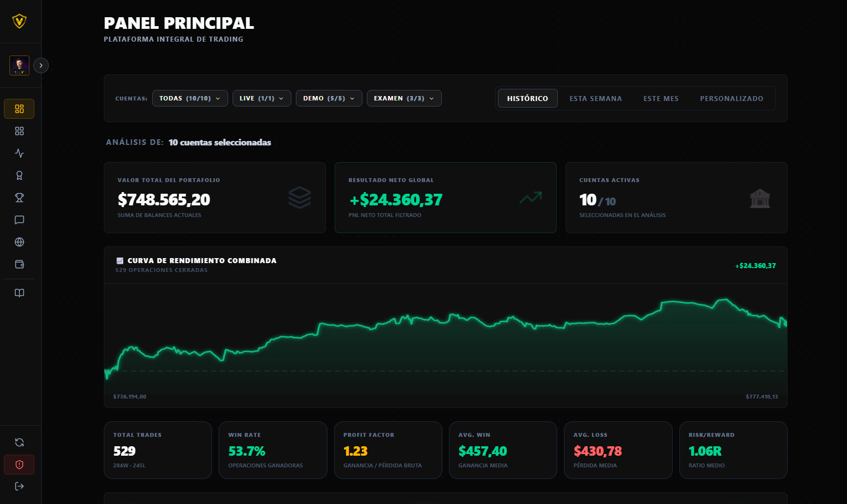
Task: Open the trophy icon in the sidebar
Action: point(19,198)
